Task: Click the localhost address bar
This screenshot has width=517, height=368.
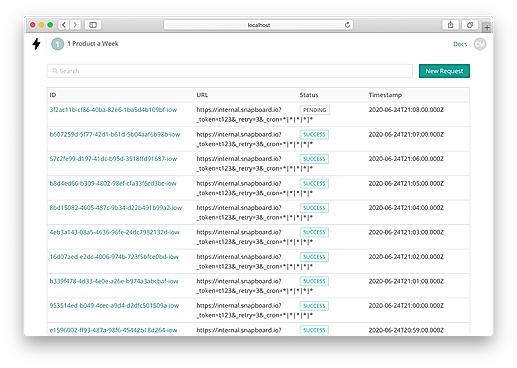Action: pyautogui.click(x=259, y=25)
